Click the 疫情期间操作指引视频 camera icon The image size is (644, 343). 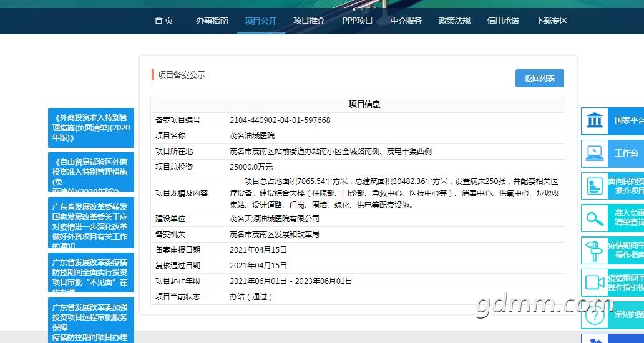(595, 283)
